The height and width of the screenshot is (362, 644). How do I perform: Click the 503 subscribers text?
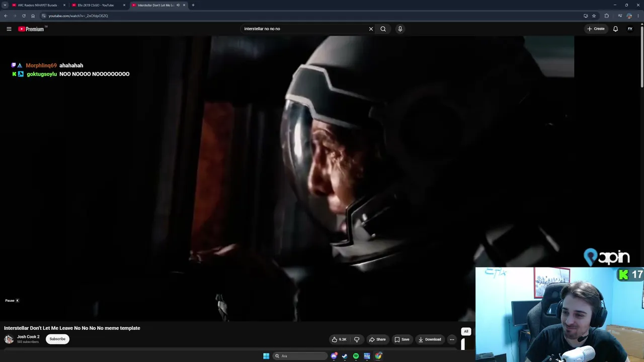pos(28,342)
